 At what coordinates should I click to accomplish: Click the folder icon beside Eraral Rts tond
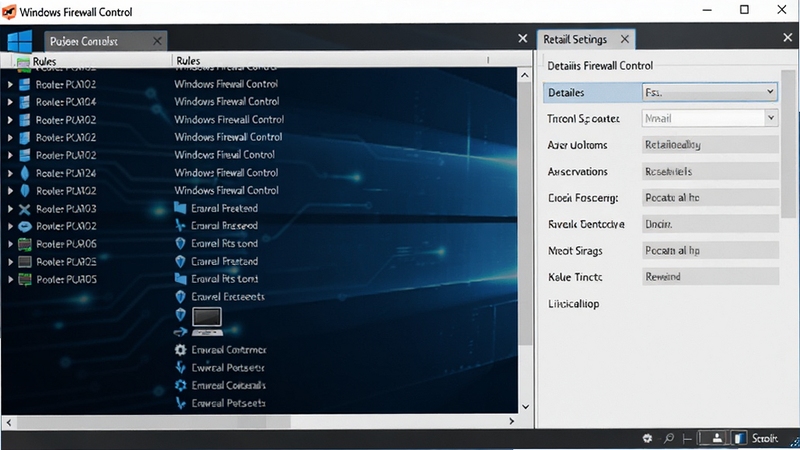[x=180, y=279]
